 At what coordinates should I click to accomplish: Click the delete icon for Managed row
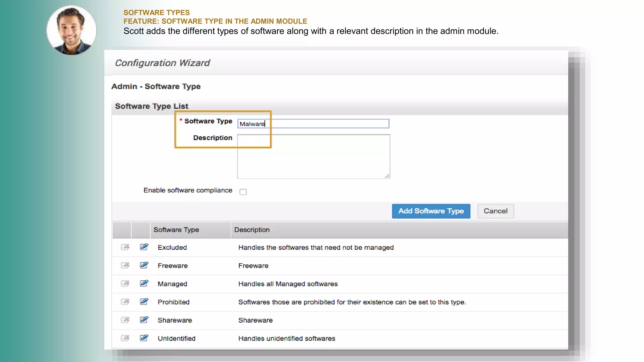point(125,283)
